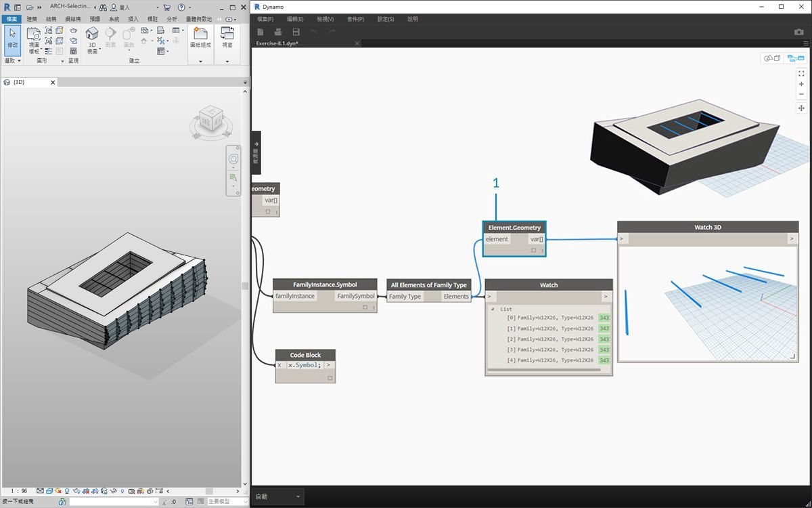The height and width of the screenshot is (508, 812).
Task: Close the {3D} view tab in Revit
Action: 52,82
